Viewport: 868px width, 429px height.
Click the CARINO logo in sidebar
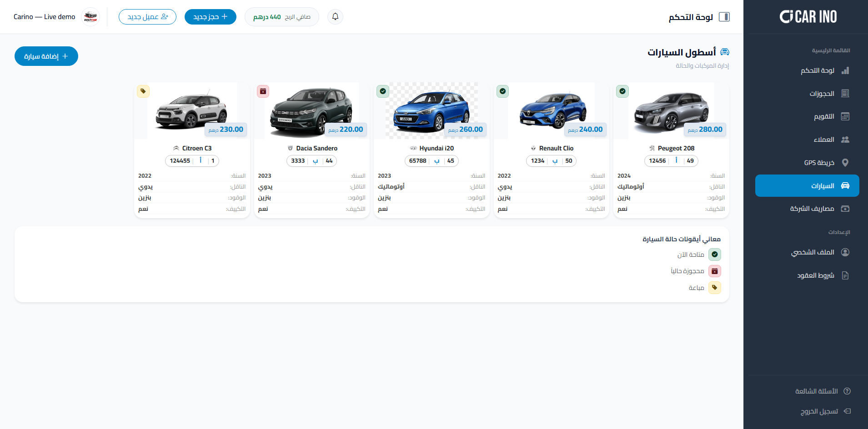(808, 17)
